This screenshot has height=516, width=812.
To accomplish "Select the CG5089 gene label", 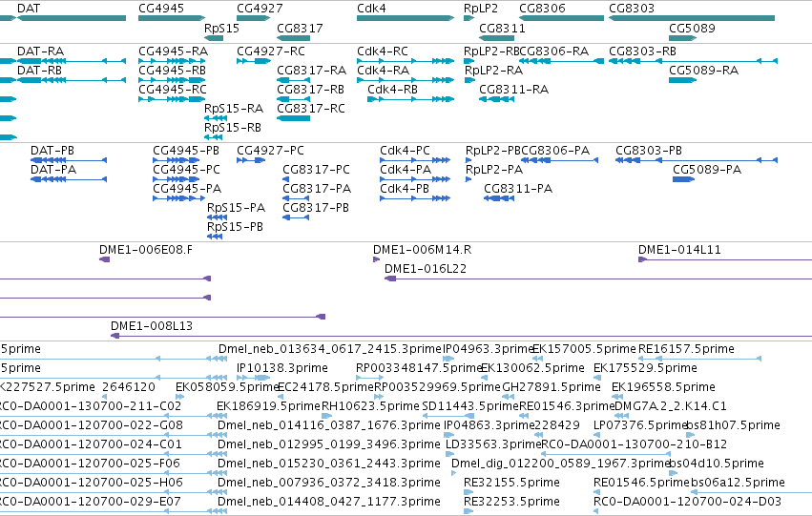I will click(x=692, y=28).
